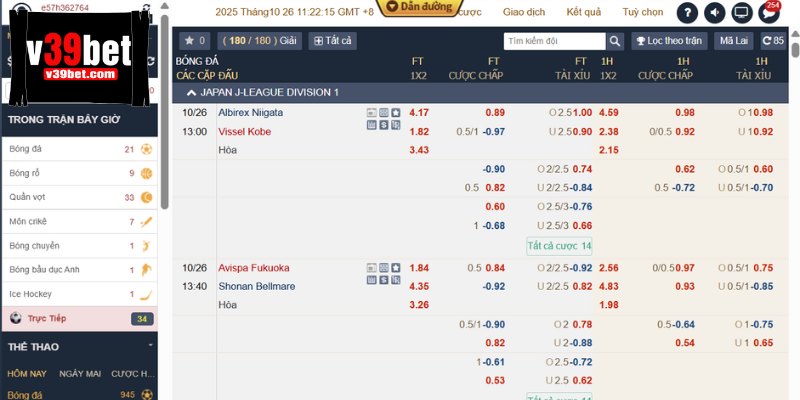Bet Albirex Niigata FT 1X2 odds 4.17
Screen dimensions: 800x400
tap(419, 113)
